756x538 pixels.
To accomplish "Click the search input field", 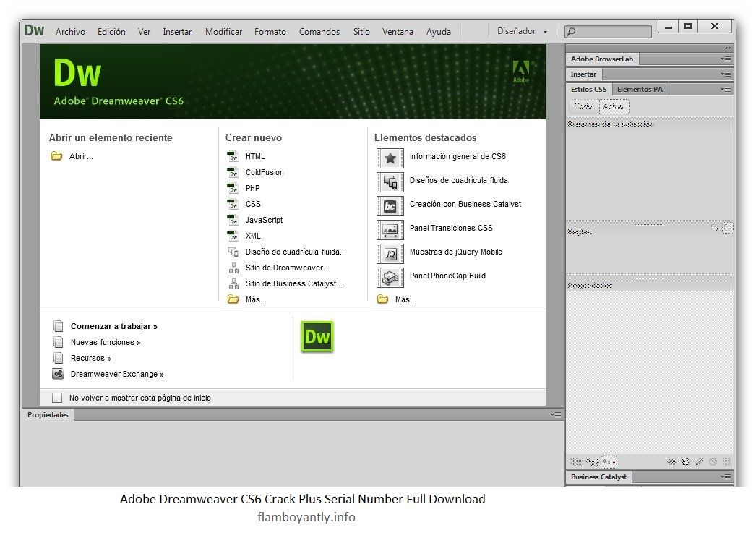I will [x=608, y=32].
